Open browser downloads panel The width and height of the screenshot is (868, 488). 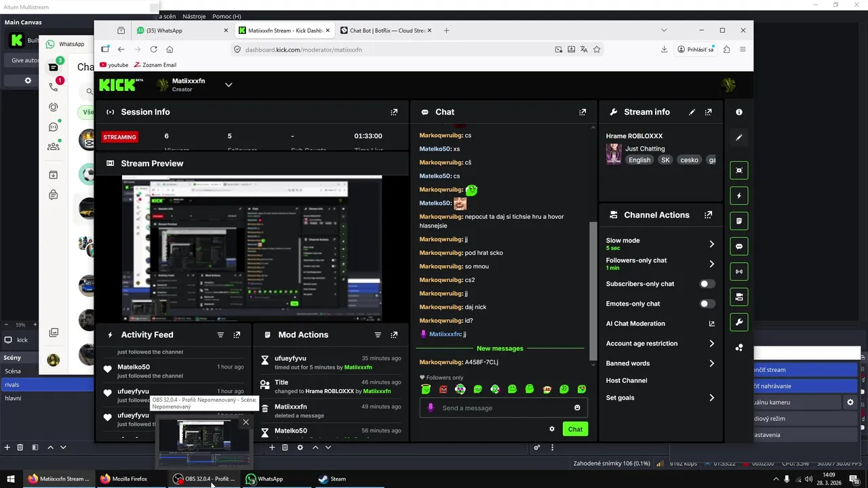pos(664,49)
